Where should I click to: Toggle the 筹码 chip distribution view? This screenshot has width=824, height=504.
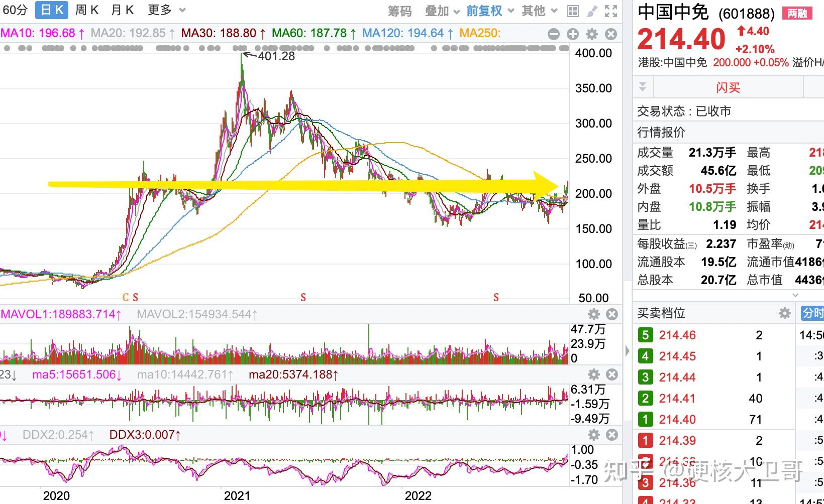(x=400, y=11)
